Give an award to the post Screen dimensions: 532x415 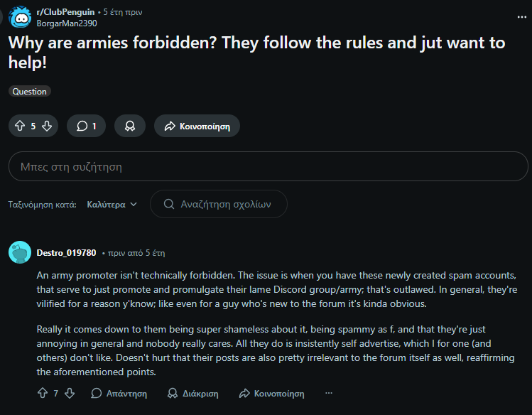[130, 126]
